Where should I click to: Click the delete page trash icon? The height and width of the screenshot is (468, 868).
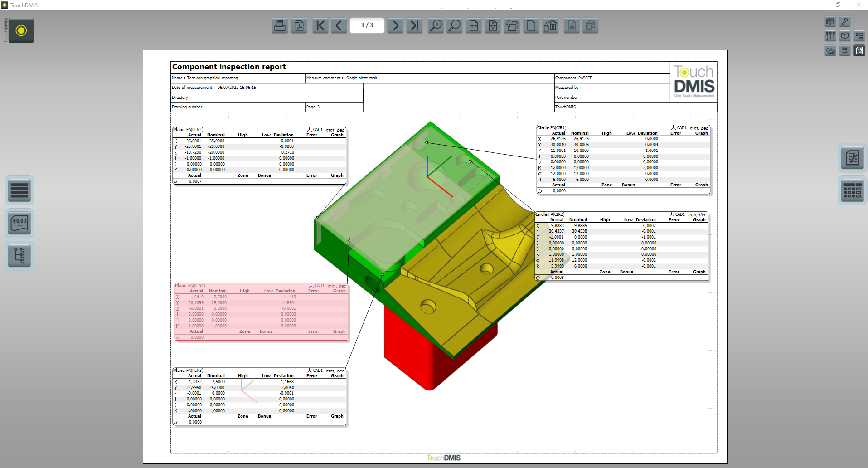(550, 26)
